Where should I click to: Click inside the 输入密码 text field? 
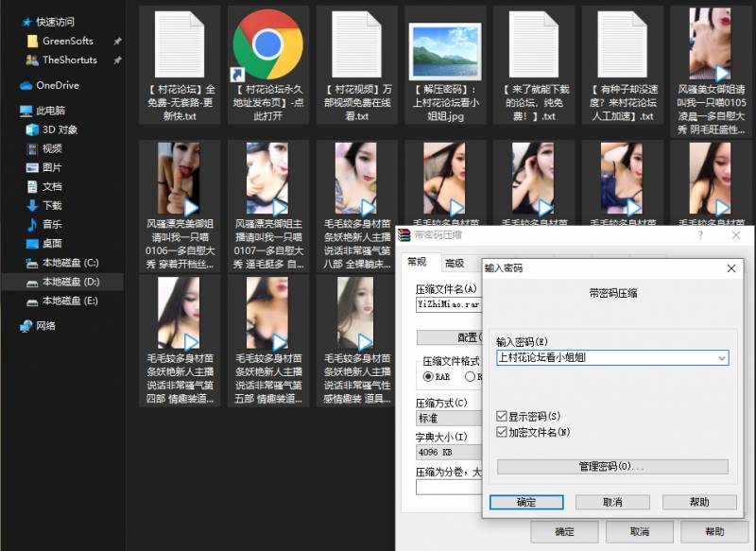pyautogui.click(x=605, y=358)
